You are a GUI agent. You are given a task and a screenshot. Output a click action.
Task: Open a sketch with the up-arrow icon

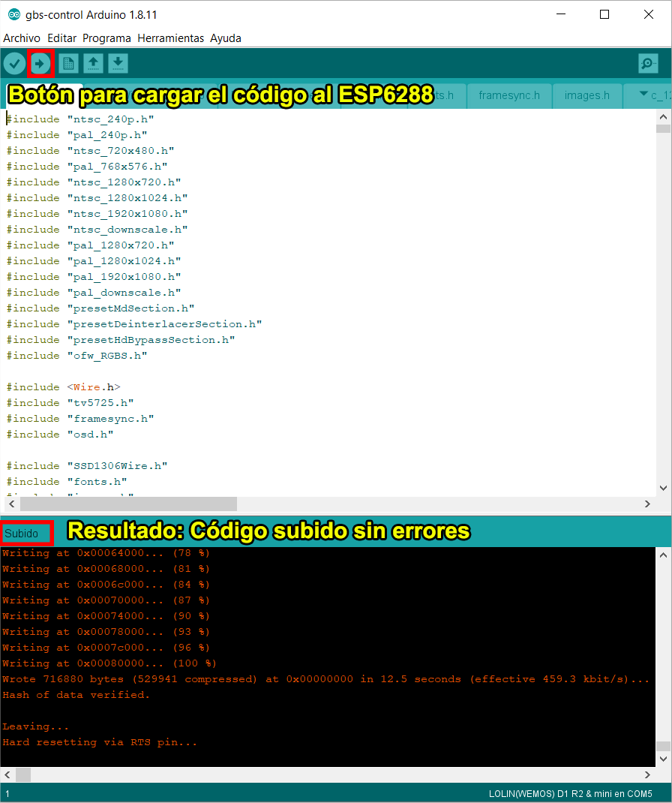pos(93,64)
